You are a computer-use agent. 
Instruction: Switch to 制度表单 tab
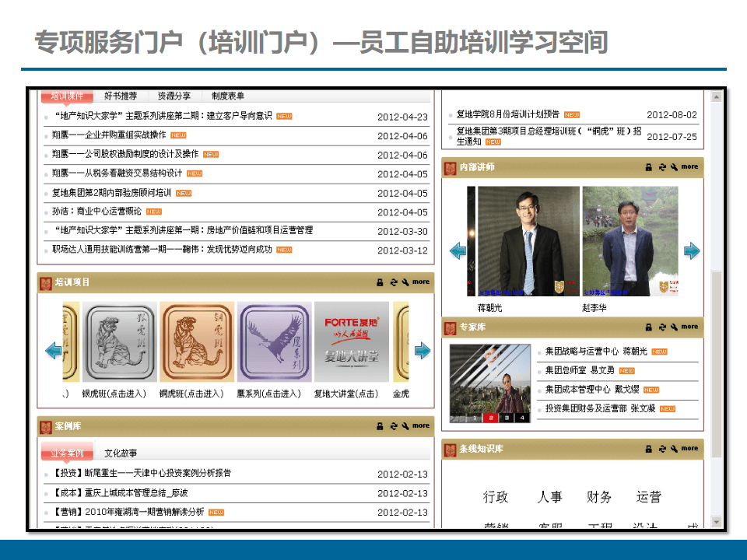tap(228, 96)
